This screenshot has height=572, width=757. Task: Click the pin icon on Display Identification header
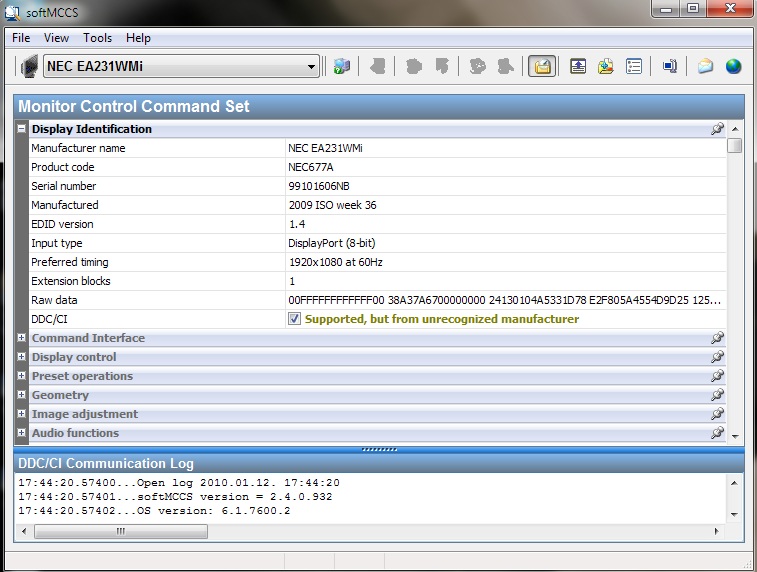click(x=717, y=129)
